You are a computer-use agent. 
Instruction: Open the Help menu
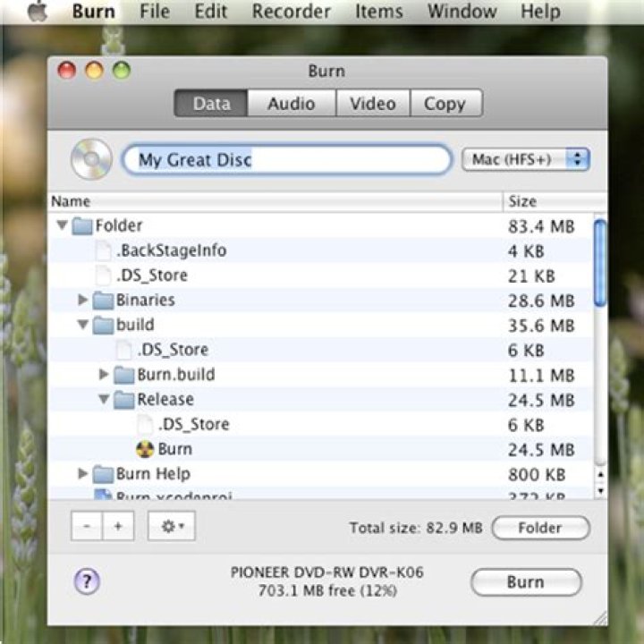[x=540, y=11]
